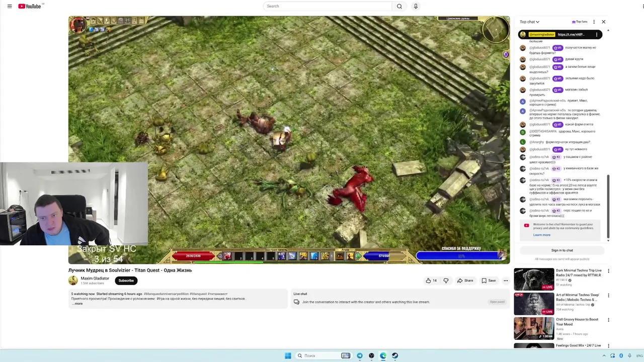644x362 pixels.
Task: Close the live chat panel
Action: pyautogui.click(x=604, y=22)
